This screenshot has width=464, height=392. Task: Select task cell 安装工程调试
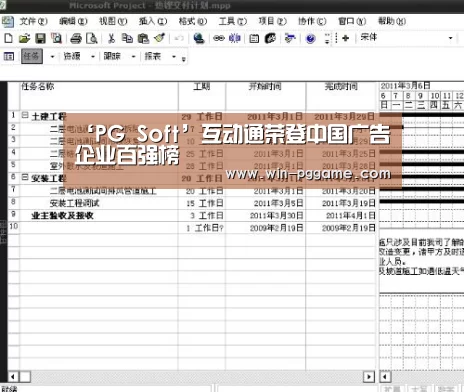(x=99, y=203)
